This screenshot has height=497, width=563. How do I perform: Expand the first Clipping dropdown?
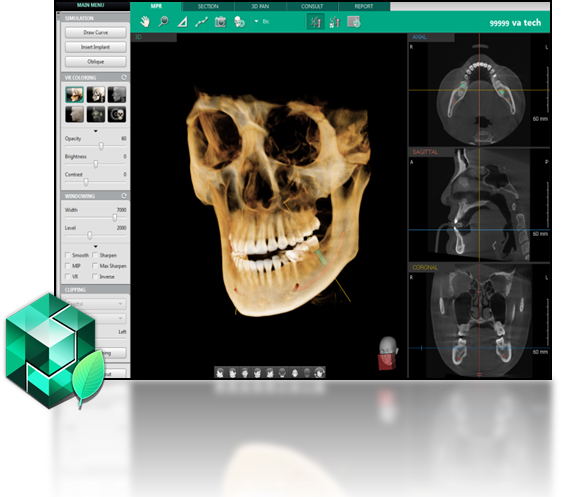coord(95,304)
